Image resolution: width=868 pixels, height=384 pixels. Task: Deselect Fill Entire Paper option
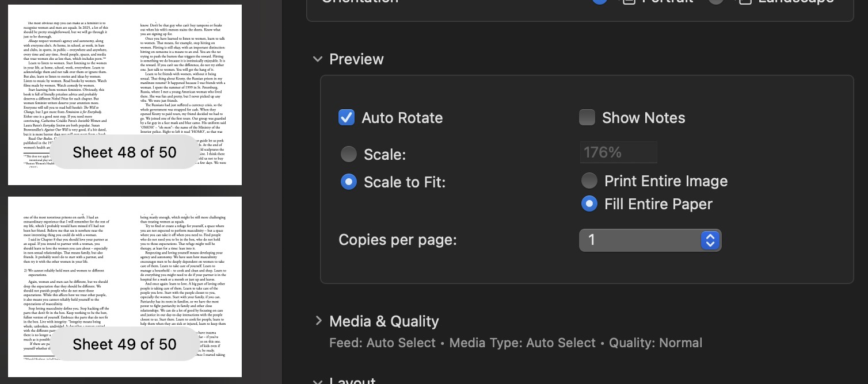tap(589, 203)
